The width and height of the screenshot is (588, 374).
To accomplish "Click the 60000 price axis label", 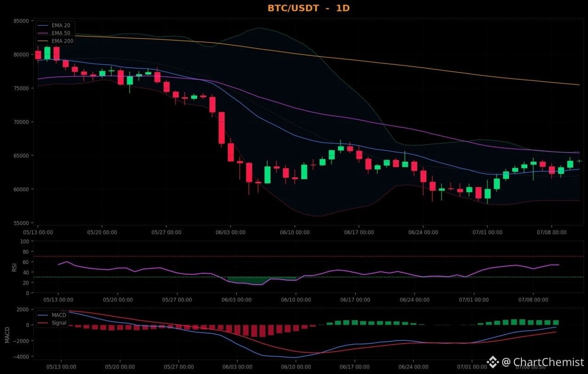I will (21, 189).
